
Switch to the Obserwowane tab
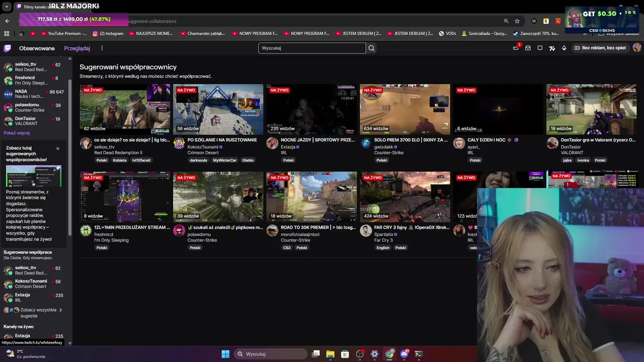click(x=37, y=48)
